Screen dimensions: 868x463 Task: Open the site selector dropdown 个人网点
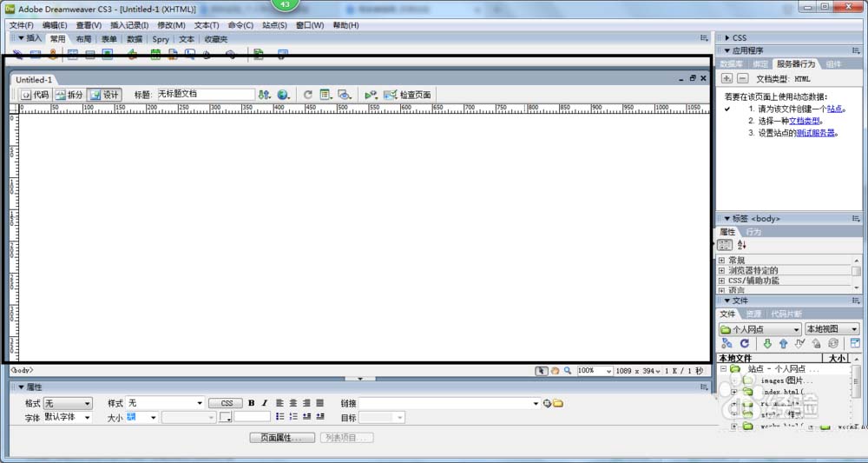pos(759,329)
